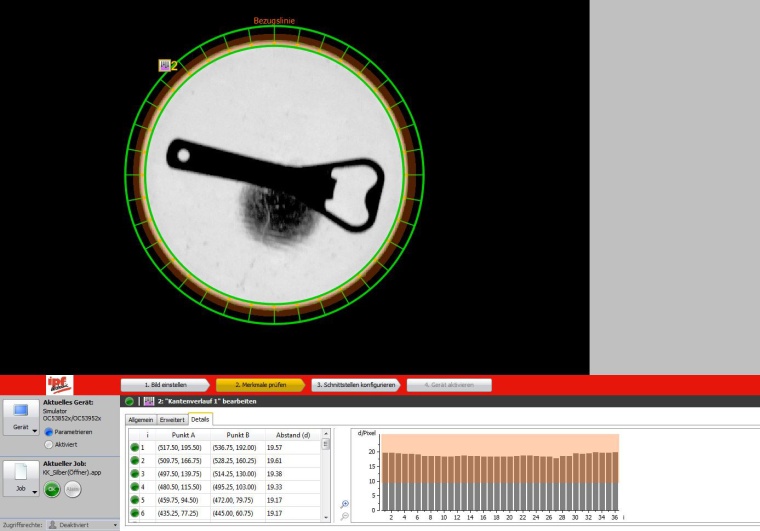Screen dimensions: 760x531
Task: Click the Kantenverlauf feature marker on image
Action: click(164, 66)
